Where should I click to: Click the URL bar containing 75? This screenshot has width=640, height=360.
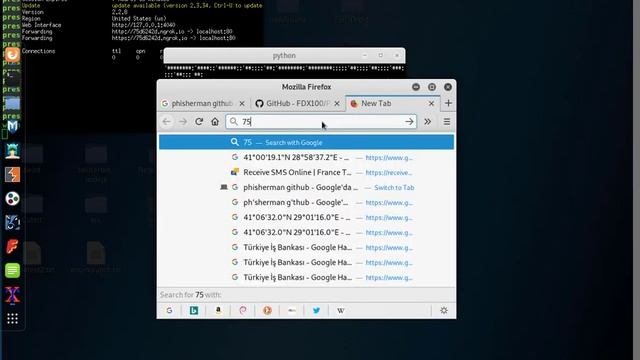tap(321, 122)
